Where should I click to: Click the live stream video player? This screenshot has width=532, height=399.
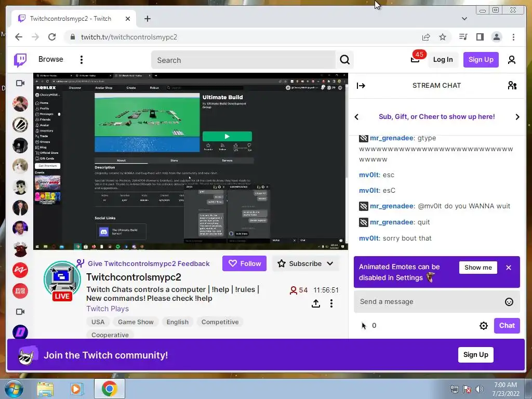(191, 162)
